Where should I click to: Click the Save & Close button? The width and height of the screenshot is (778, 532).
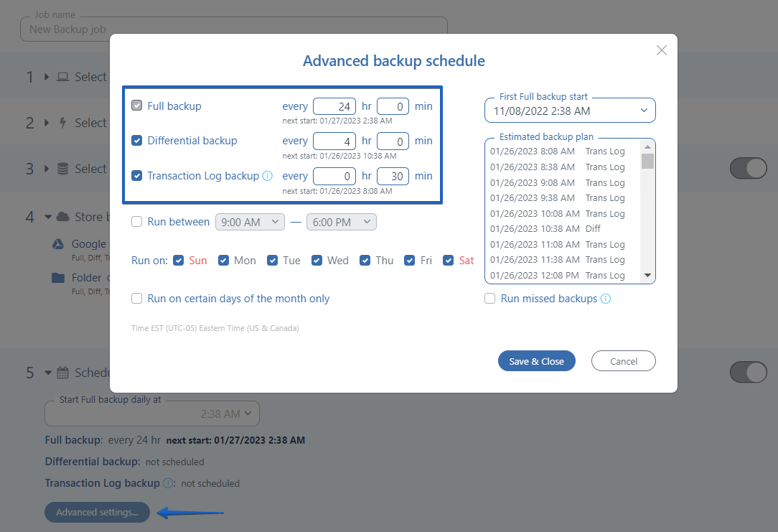536,360
